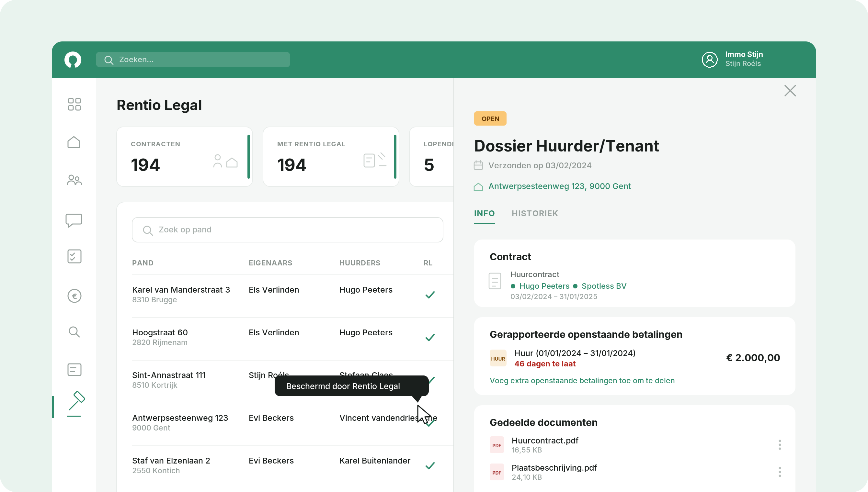Click checkmark in Karel van Manderstraat 3 row
The width and height of the screenshot is (868, 492).
point(429,295)
